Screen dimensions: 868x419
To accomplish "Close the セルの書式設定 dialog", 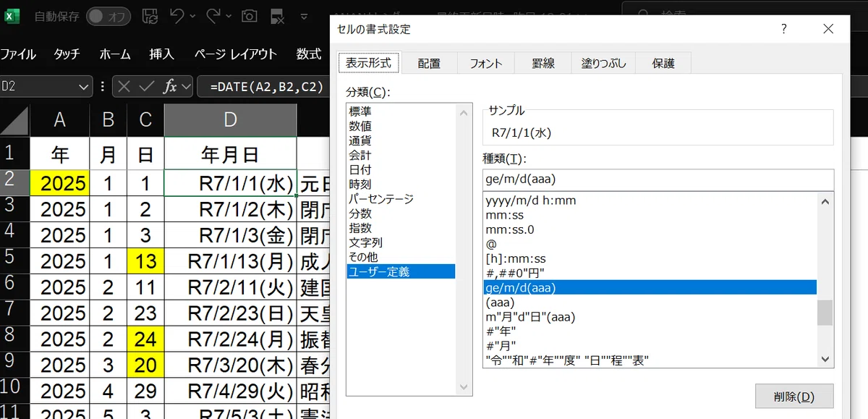I will 829,29.
